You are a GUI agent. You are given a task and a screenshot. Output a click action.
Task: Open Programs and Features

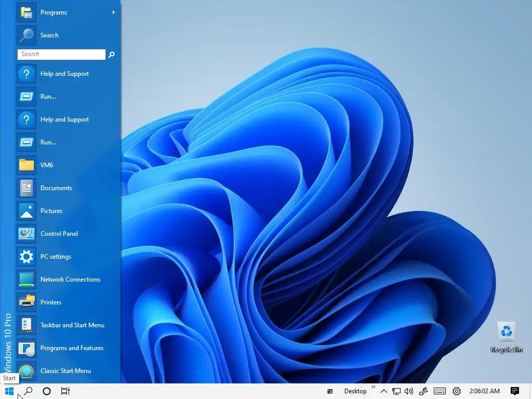(x=68, y=348)
